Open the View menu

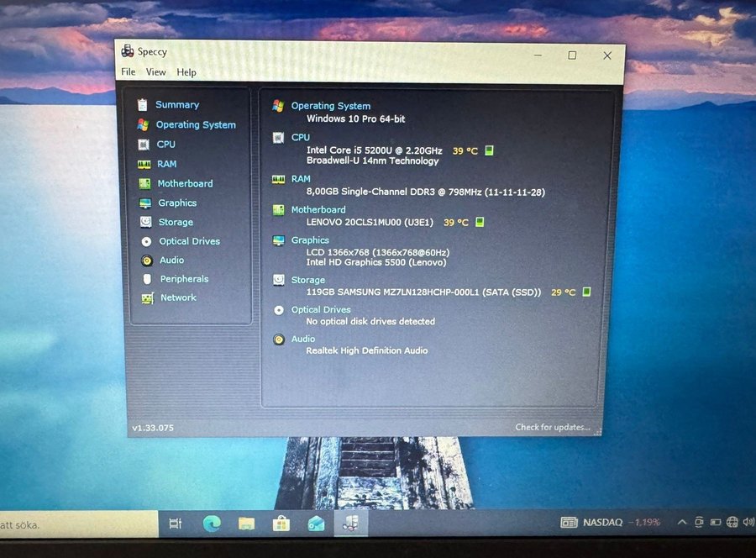coord(156,72)
